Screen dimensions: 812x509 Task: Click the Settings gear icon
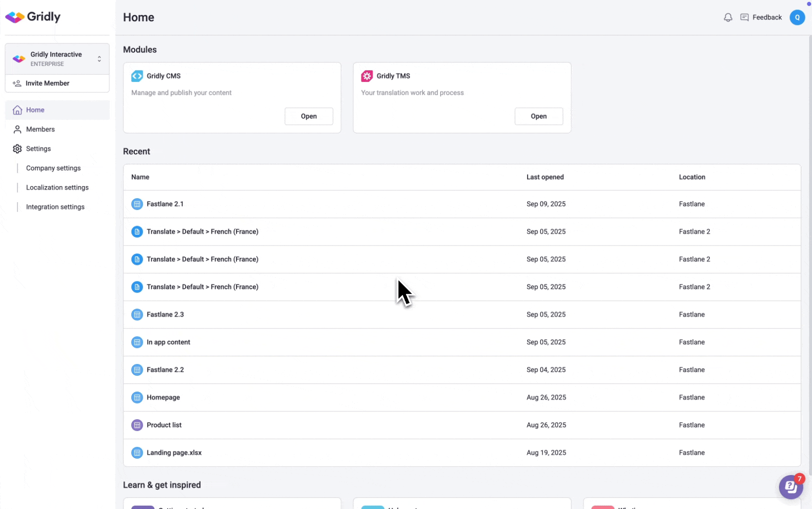coord(17,149)
